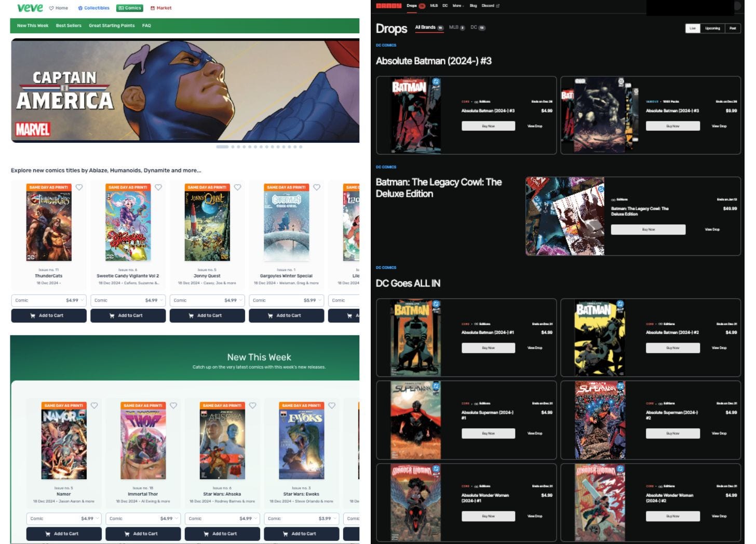Screen dimensions: 756x544
Task: Click last carousel dot under banner
Action: [301, 147]
